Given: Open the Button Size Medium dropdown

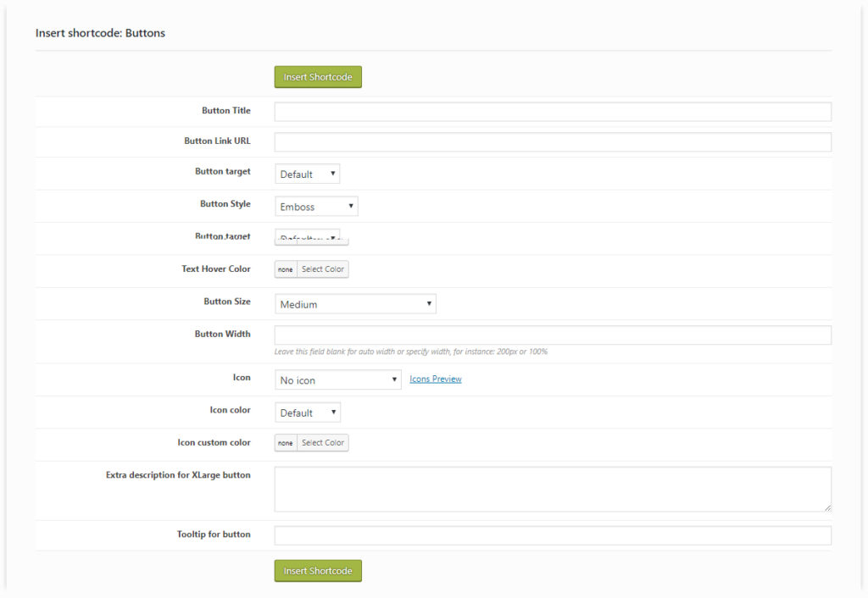Looking at the screenshot, I should pos(355,304).
